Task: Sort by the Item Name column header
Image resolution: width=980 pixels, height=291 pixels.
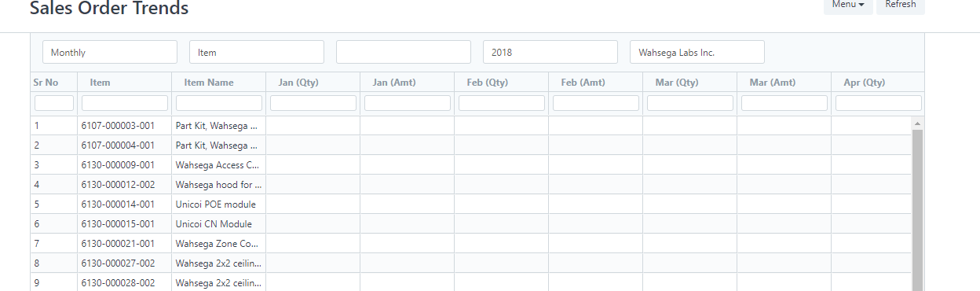Action: 209,82
